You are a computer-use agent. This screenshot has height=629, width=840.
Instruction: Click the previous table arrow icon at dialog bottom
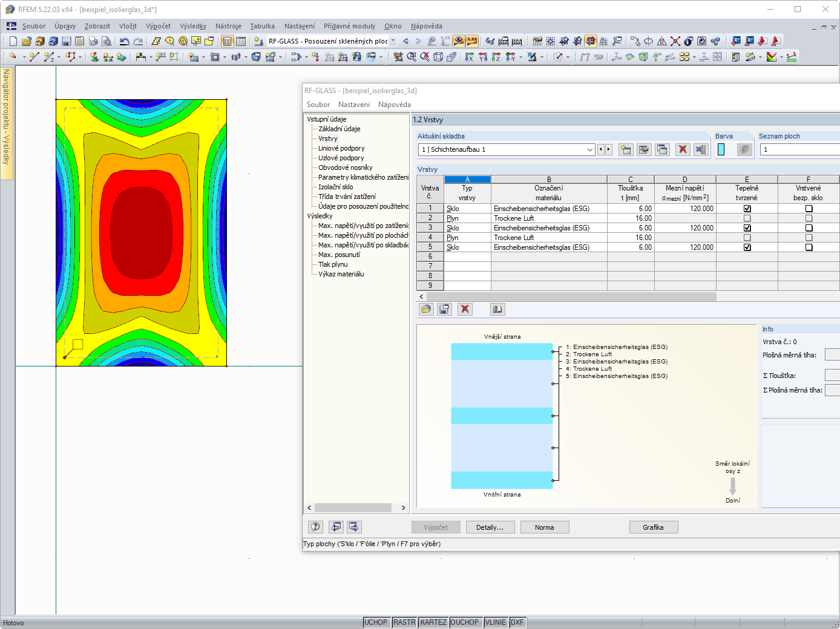pos(336,527)
